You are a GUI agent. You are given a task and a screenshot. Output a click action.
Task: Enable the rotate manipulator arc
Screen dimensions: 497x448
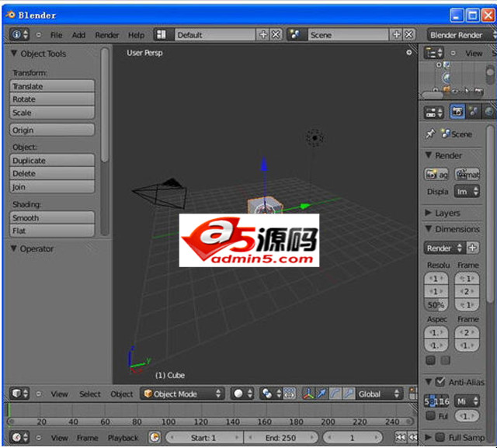[335, 394]
